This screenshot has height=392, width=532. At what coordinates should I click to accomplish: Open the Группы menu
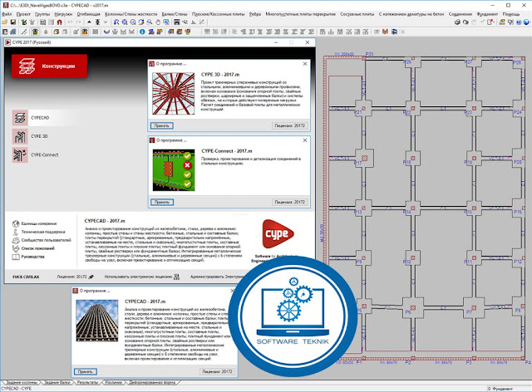[x=42, y=14]
